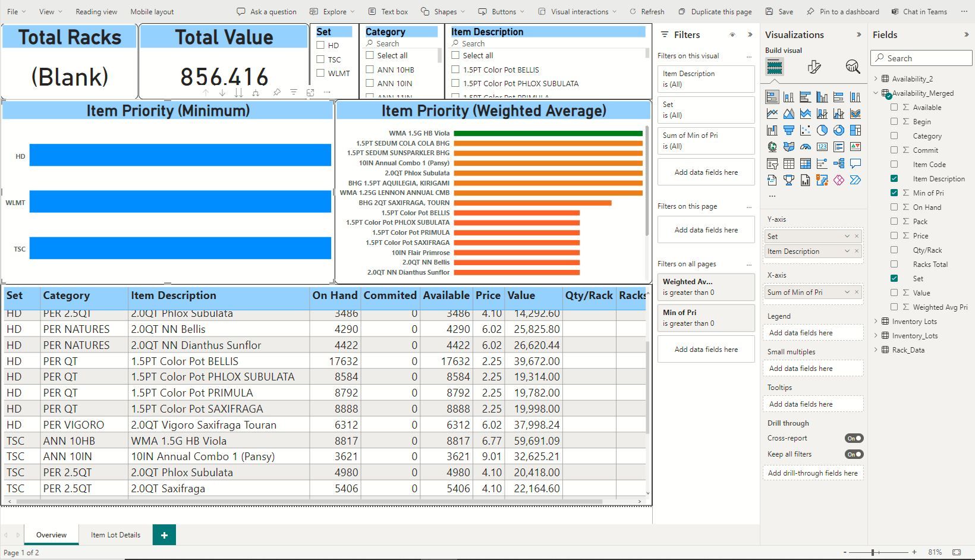Toggle the Keep all filters switch

854,454
